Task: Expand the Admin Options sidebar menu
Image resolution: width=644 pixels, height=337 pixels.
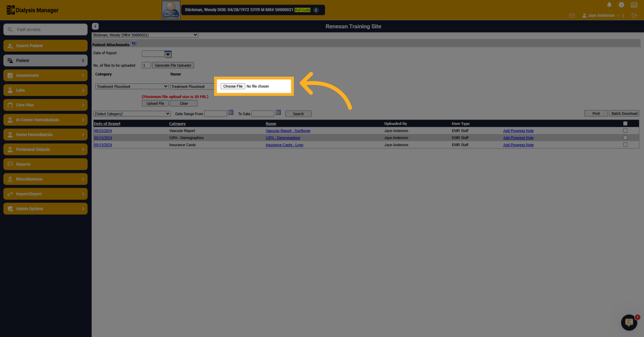Action: (x=45, y=209)
